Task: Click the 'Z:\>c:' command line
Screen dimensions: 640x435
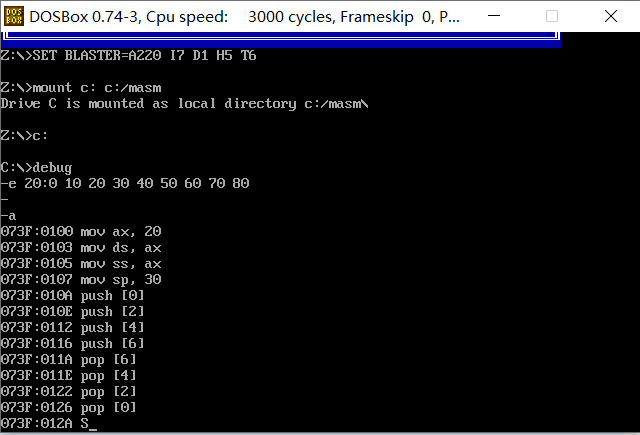Action: coord(24,135)
